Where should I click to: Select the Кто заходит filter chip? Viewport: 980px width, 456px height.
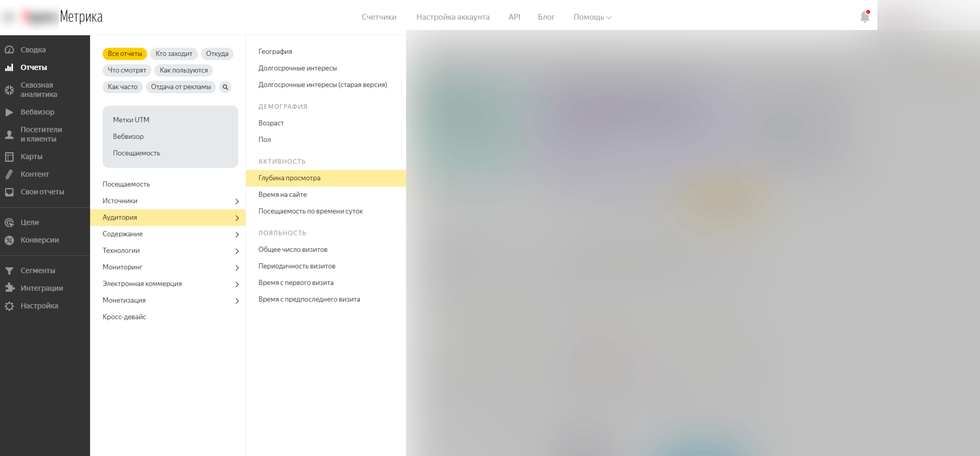tap(174, 54)
